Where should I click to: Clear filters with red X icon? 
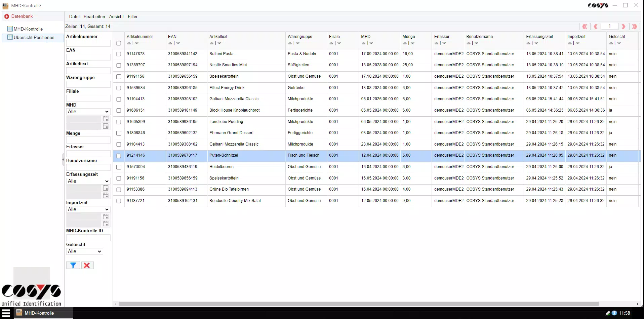(87, 265)
